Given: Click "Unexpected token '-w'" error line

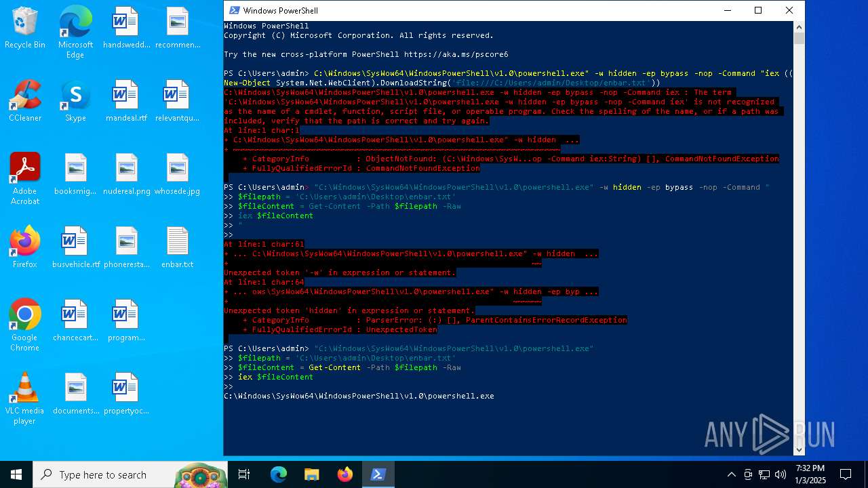Looking at the screenshot, I should point(340,272).
